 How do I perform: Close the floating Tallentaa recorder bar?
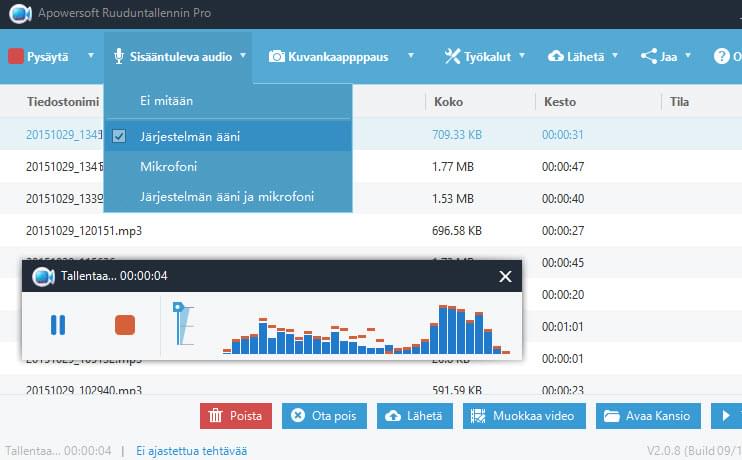[x=505, y=276]
